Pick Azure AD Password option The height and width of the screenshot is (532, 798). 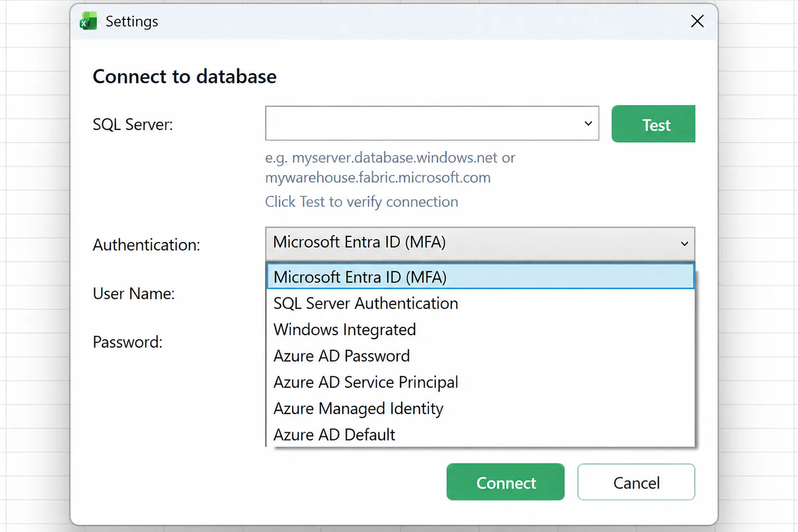click(480, 356)
